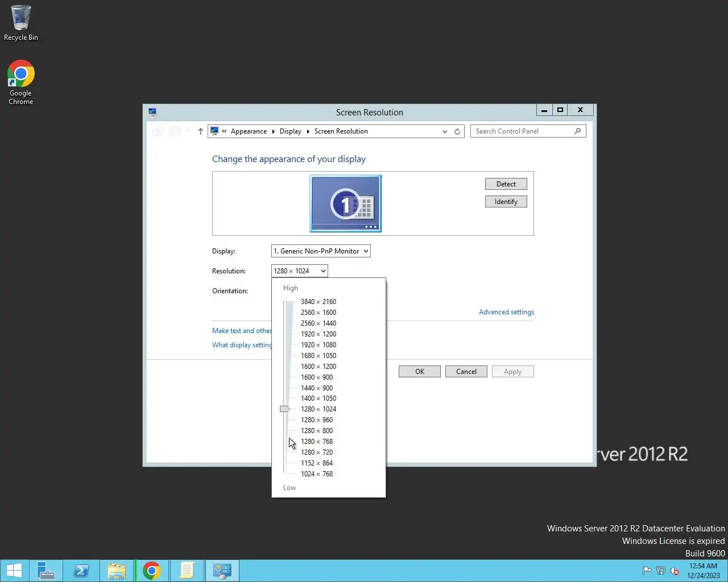This screenshot has height=582, width=728.
Task: Toggle the Resolution dropdown 1280 × 1024
Action: [x=300, y=271]
